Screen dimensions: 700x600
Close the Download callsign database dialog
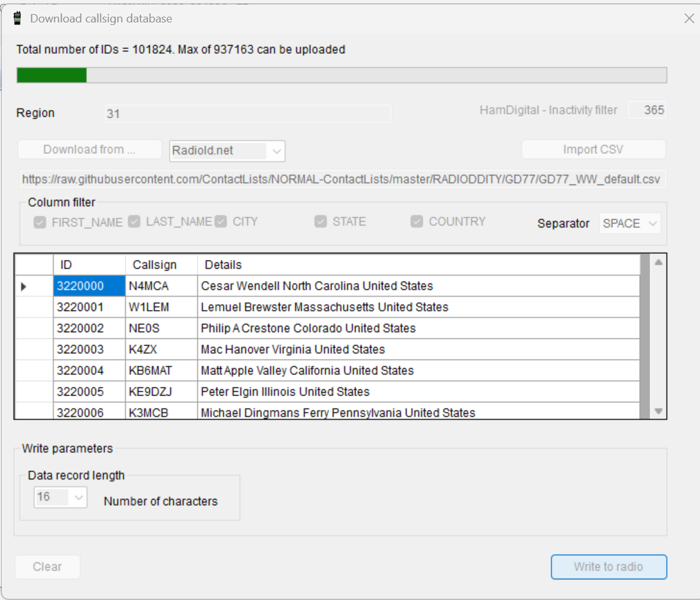689,18
